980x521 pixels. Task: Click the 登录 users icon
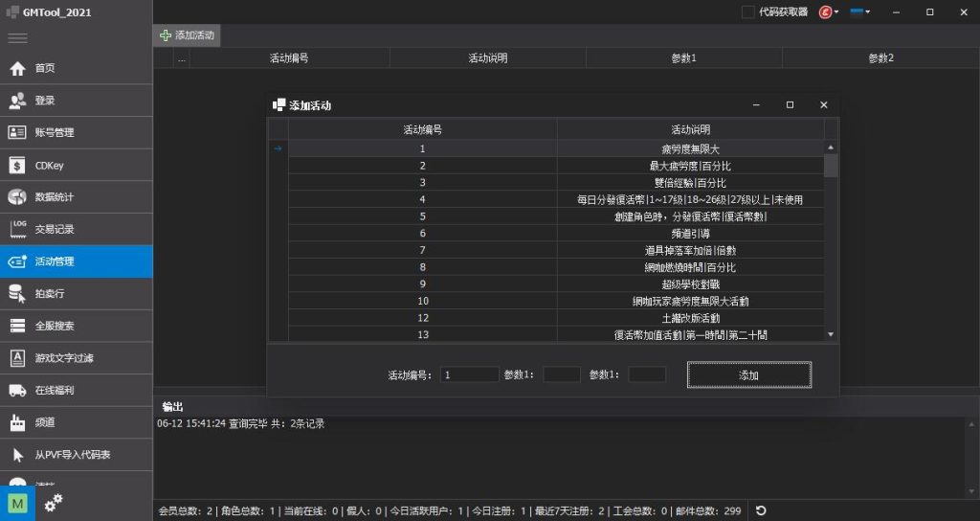click(17, 100)
